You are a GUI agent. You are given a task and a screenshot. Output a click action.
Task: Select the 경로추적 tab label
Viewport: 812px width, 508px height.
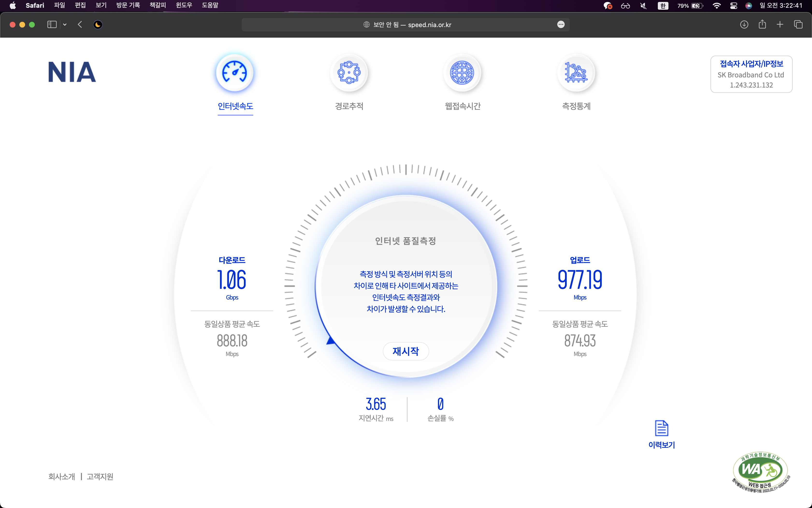349,106
